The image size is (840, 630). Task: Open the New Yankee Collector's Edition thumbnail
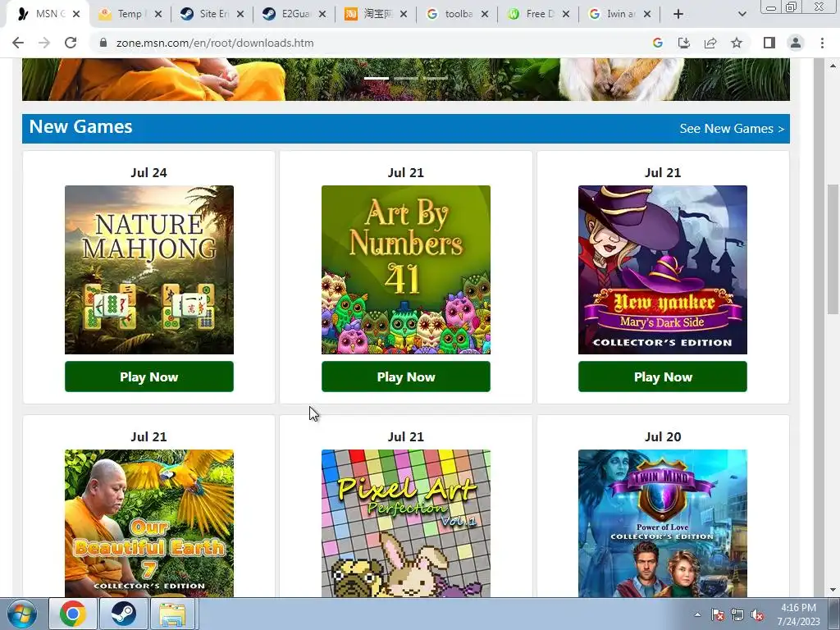[663, 269]
